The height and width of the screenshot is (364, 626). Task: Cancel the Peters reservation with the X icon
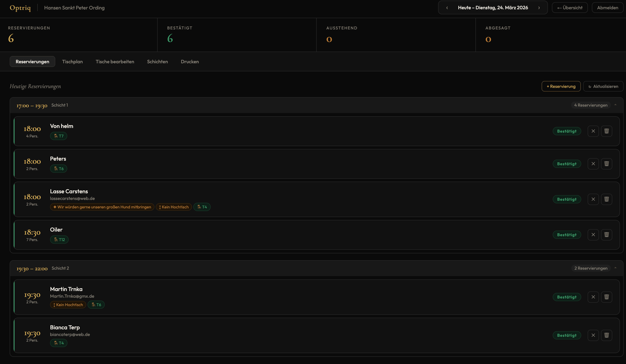click(x=593, y=164)
